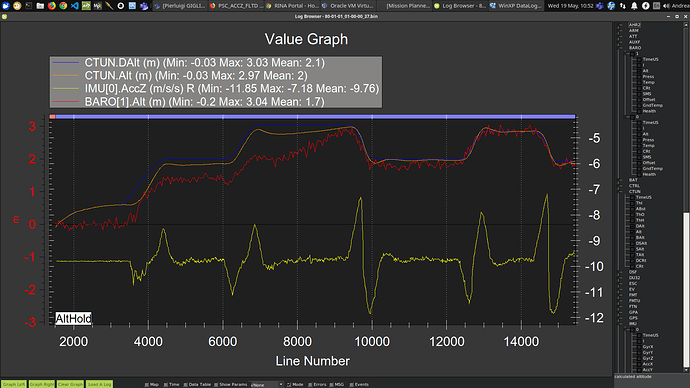This screenshot has width=690, height=388.
Task: Tick the MSG checkbox
Action: (331, 384)
